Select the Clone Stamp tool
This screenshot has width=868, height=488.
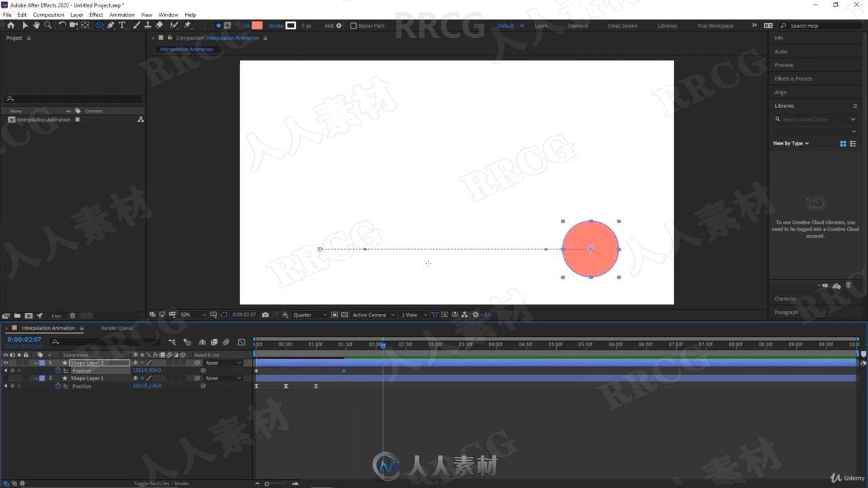coord(147,25)
